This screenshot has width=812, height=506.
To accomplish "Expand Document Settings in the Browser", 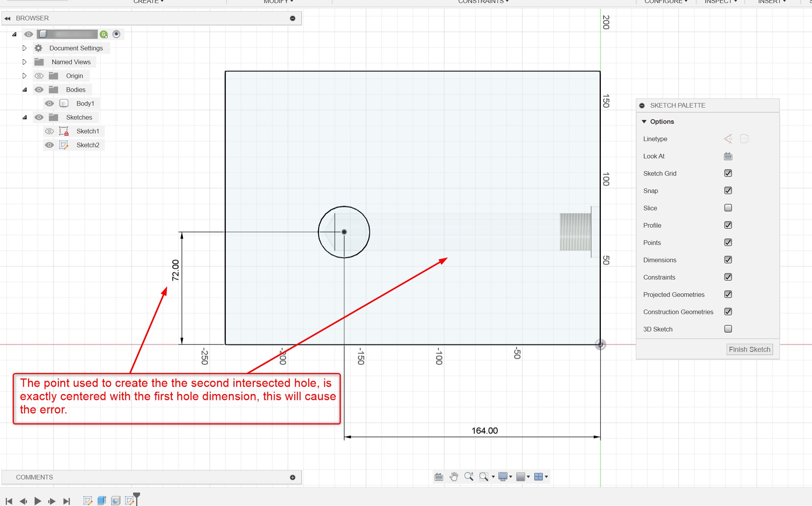I will tap(25, 48).
